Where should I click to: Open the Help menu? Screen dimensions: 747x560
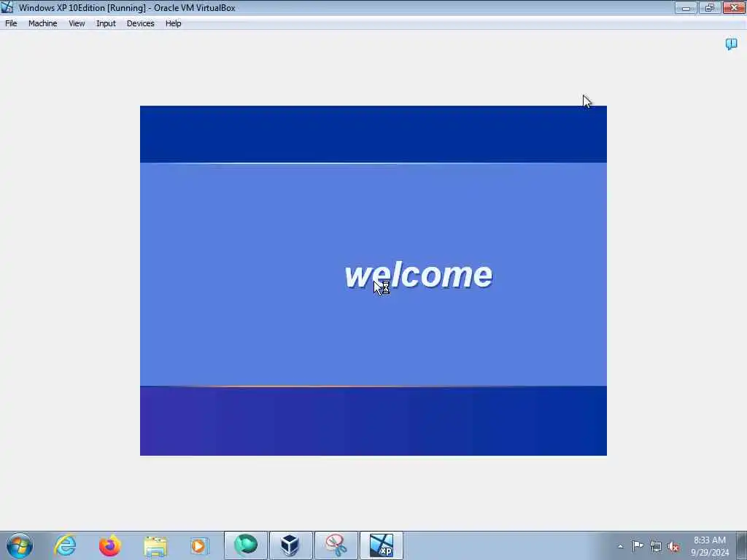(174, 23)
